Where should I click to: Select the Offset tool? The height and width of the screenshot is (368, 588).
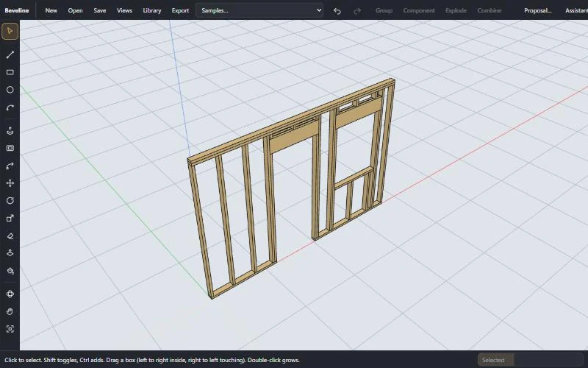point(10,148)
